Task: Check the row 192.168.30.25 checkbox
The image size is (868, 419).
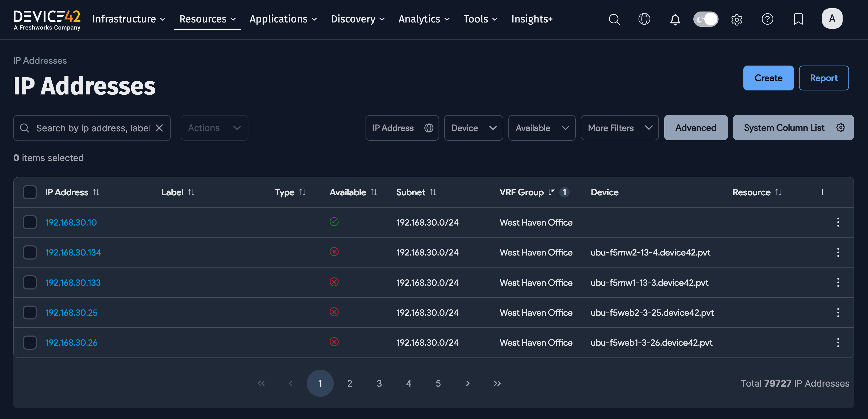Action: click(x=30, y=313)
